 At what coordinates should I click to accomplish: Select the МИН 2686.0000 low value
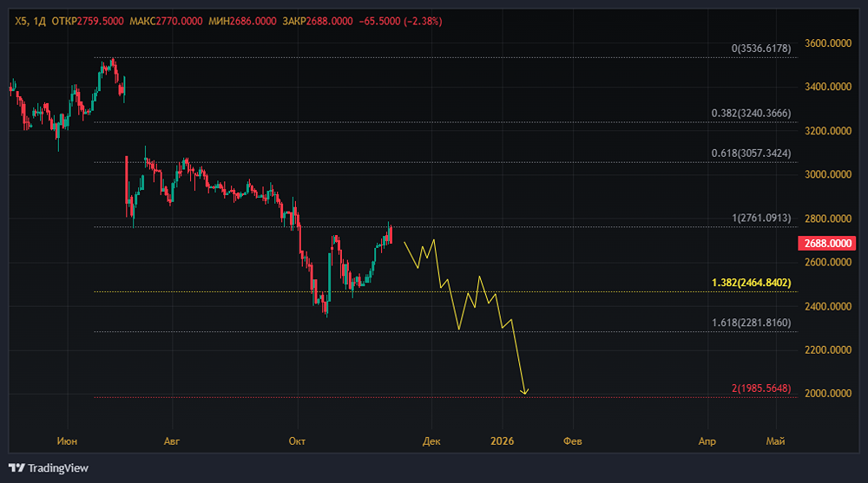(242, 21)
